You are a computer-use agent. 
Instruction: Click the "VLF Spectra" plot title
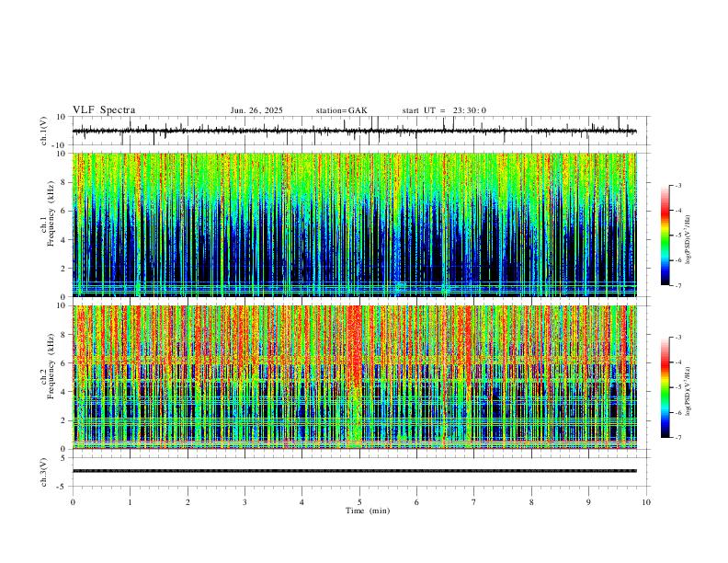pyautogui.click(x=104, y=110)
